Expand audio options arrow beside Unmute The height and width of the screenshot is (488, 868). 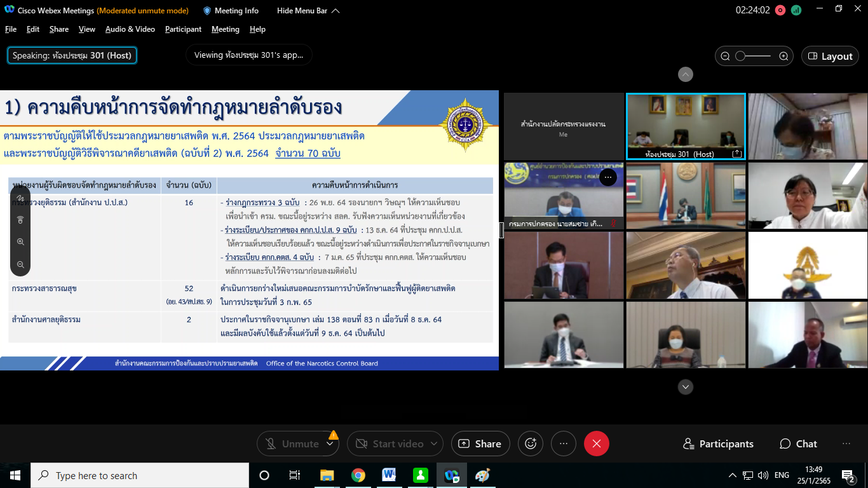330,444
